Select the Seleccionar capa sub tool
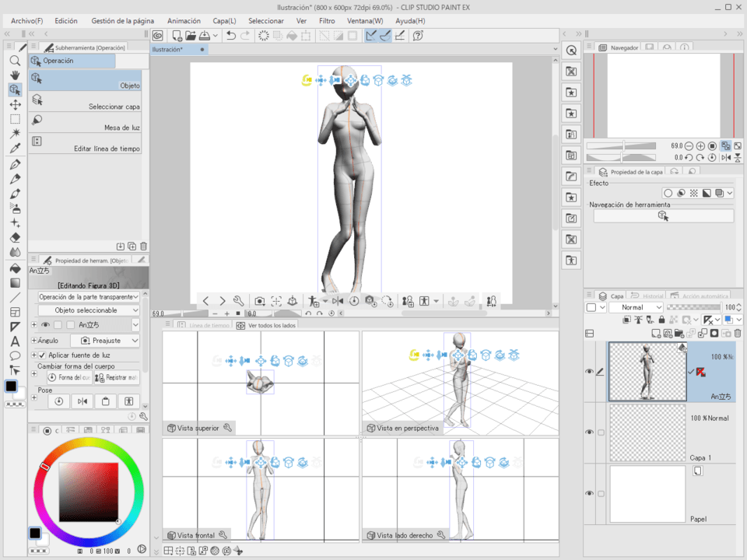The width and height of the screenshot is (747, 560). click(86, 101)
